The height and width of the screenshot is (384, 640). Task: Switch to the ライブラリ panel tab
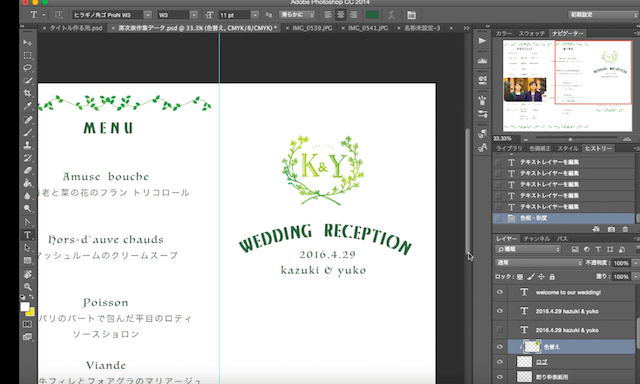(x=509, y=149)
